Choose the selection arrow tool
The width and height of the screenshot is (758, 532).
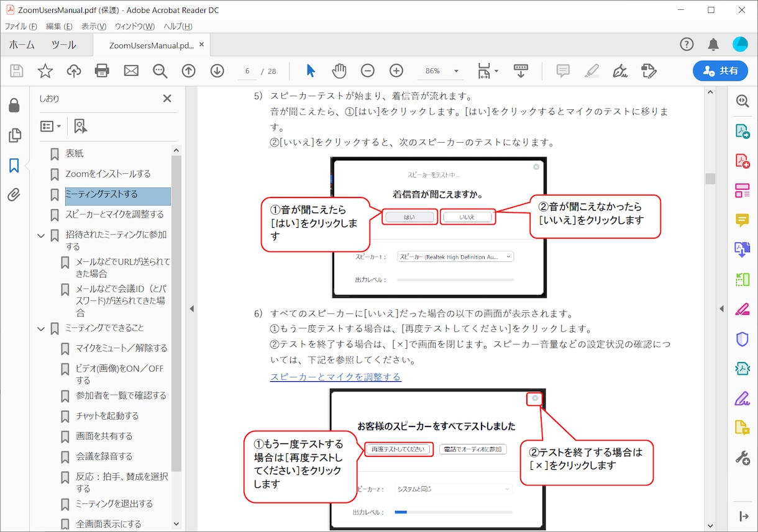(x=311, y=71)
